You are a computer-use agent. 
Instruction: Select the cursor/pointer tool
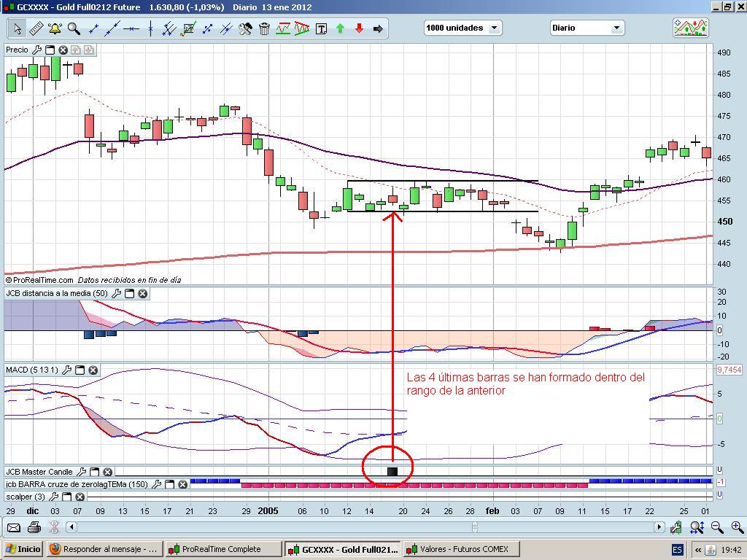point(18,29)
